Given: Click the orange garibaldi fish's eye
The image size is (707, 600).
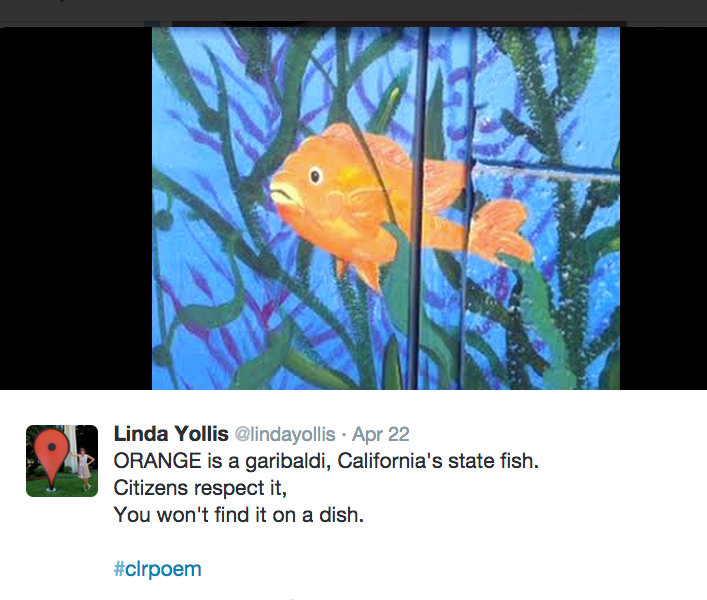Looking at the screenshot, I should pos(316,176).
